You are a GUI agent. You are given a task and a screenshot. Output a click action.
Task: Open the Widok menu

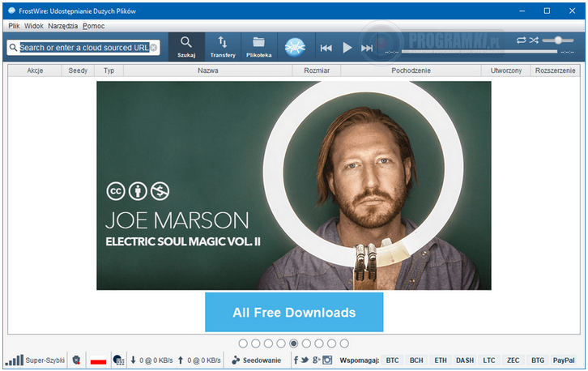(34, 26)
